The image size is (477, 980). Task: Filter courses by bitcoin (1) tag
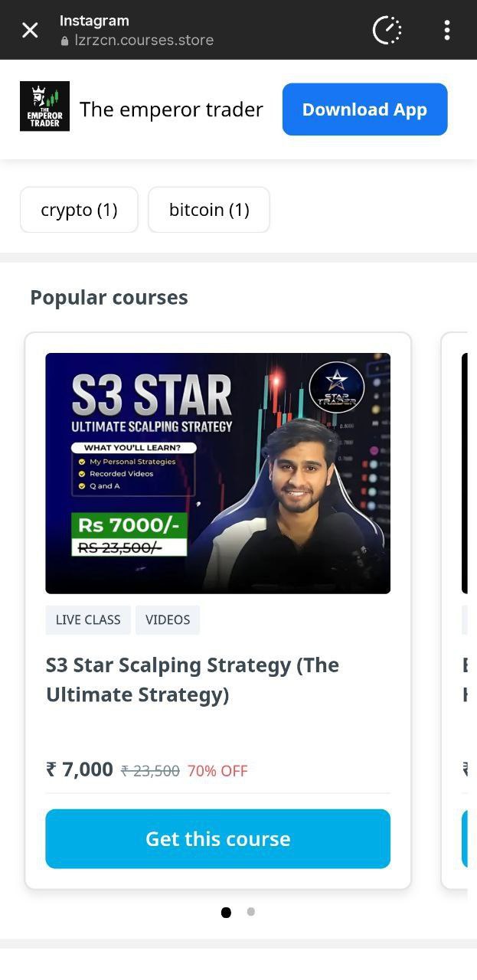(209, 210)
